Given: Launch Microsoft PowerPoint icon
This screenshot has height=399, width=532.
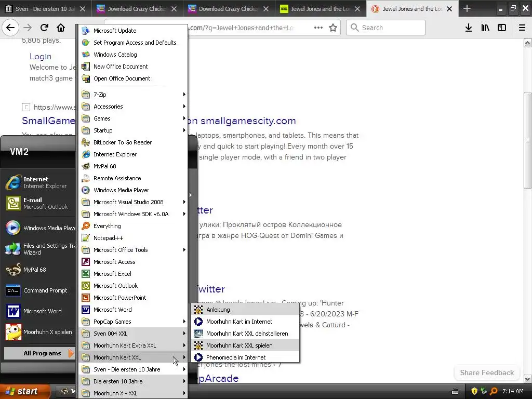Looking at the screenshot, I should tap(86, 298).
